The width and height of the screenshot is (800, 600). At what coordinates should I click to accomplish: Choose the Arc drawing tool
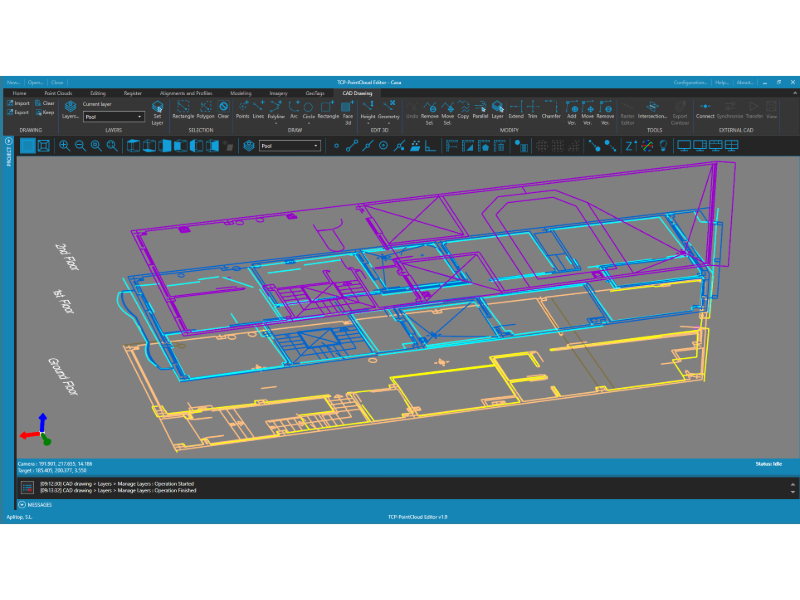(x=294, y=110)
